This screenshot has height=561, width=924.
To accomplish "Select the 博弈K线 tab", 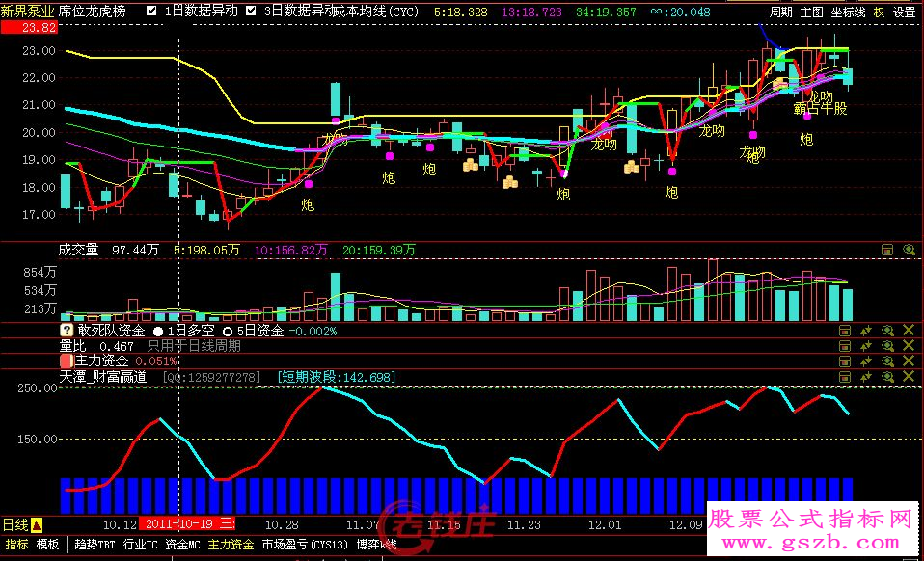I will point(376,545).
